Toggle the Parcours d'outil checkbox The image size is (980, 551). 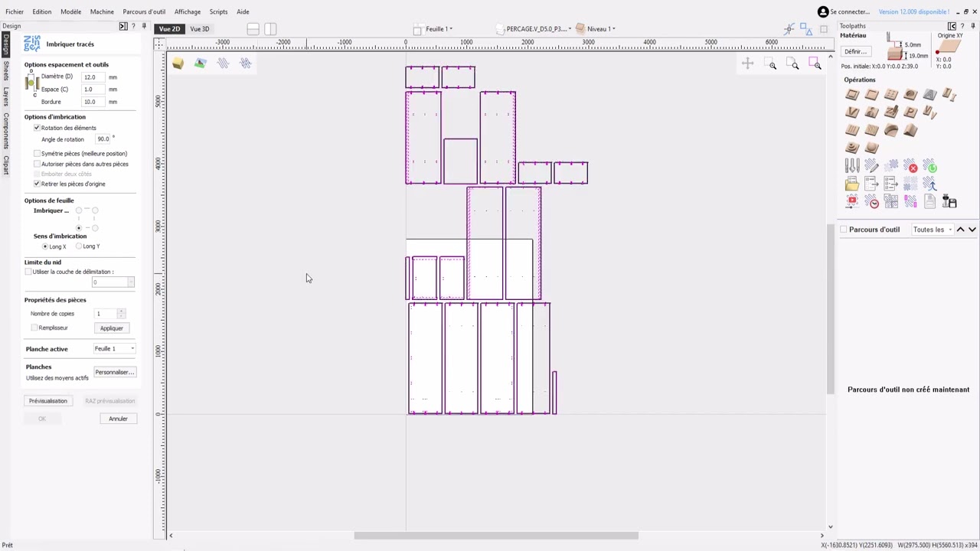click(844, 230)
